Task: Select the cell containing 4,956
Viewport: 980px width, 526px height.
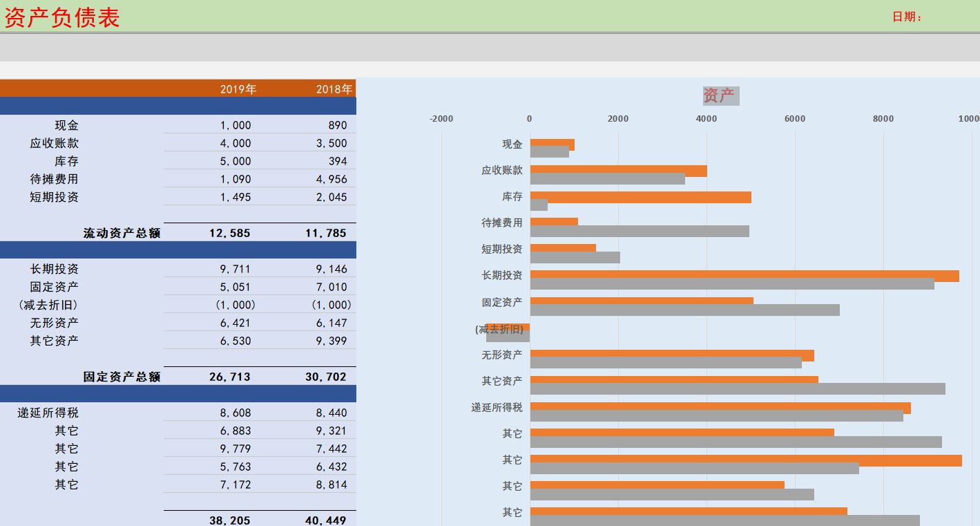Action: (332, 179)
